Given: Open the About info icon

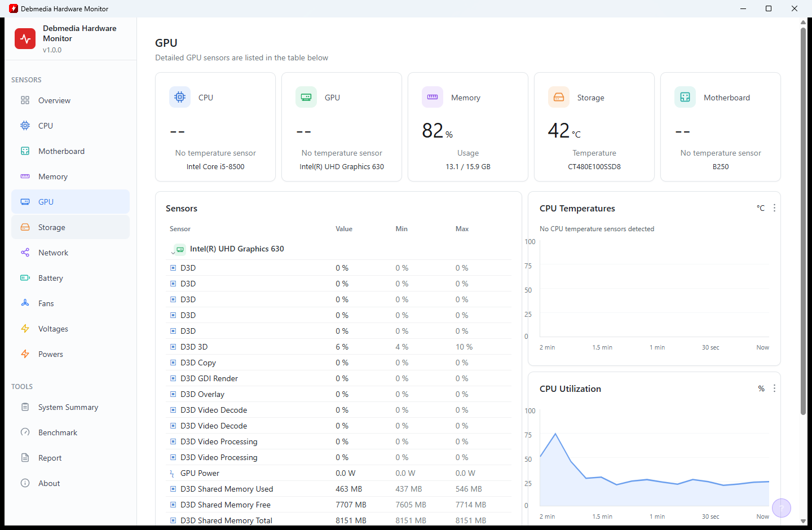Looking at the screenshot, I should (x=25, y=483).
